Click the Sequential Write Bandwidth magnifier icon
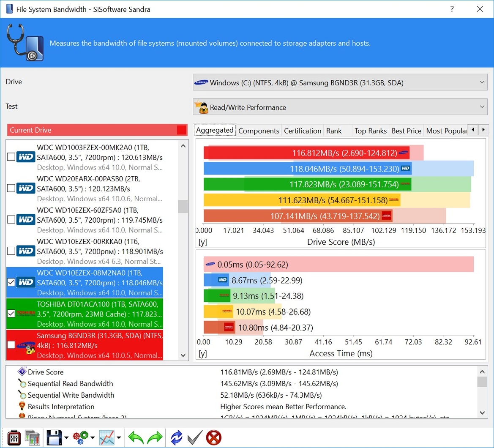 coord(22,395)
